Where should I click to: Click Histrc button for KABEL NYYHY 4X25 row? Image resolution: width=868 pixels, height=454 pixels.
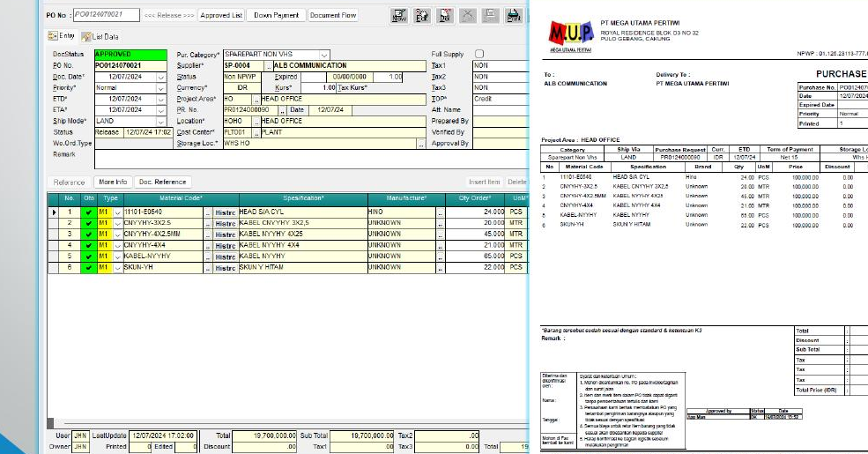(226, 234)
